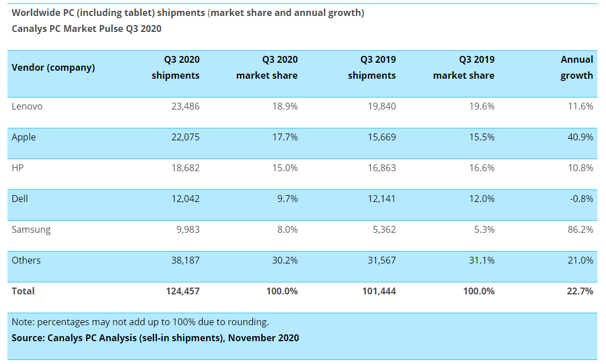Click HP's 16.6% 2019 share
The image size is (606, 364).
(x=482, y=168)
